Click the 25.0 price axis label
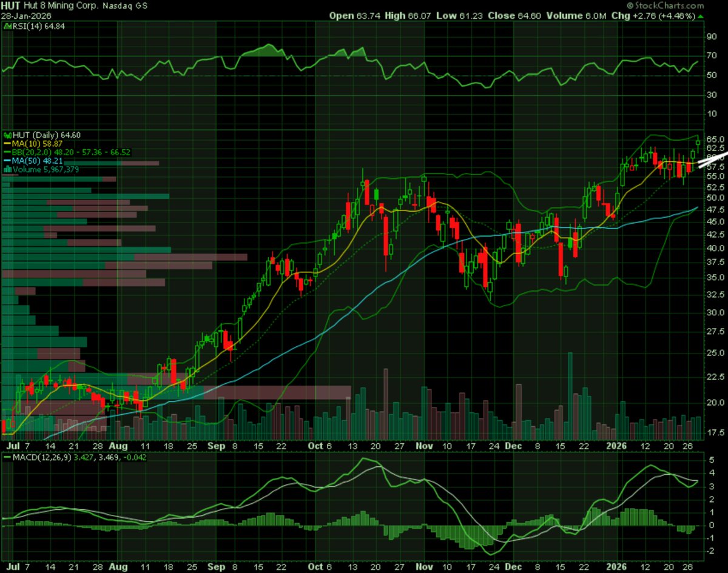 714,352
